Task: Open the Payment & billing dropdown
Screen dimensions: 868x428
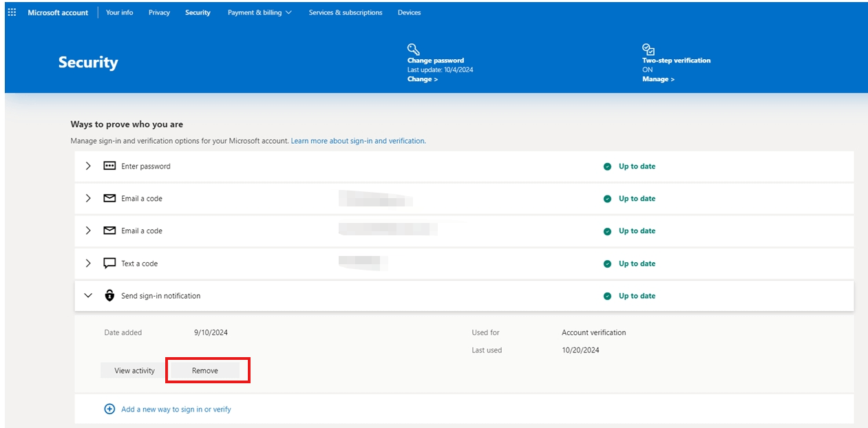Action: coord(260,12)
